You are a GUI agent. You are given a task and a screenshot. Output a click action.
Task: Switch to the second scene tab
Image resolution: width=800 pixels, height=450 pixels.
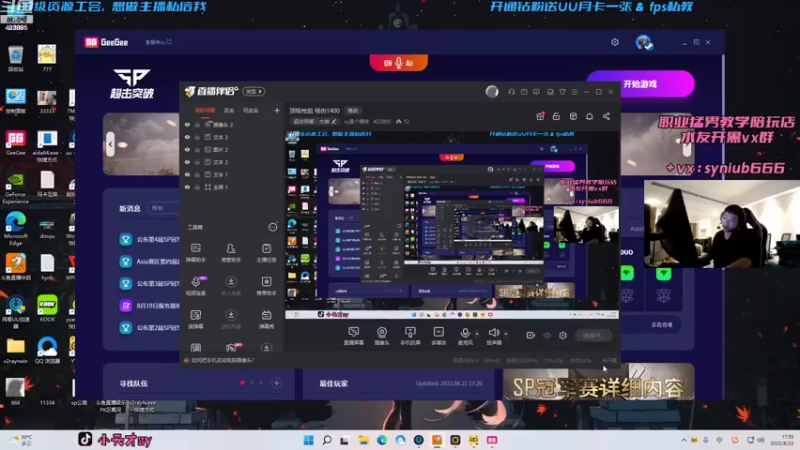[x=229, y=110]
